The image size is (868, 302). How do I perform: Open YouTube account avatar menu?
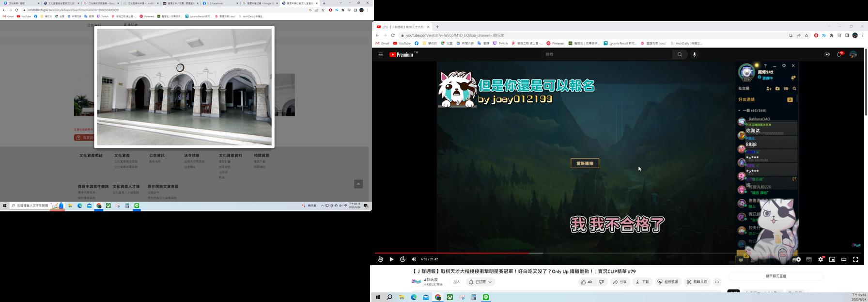click(x=853, y=55)
